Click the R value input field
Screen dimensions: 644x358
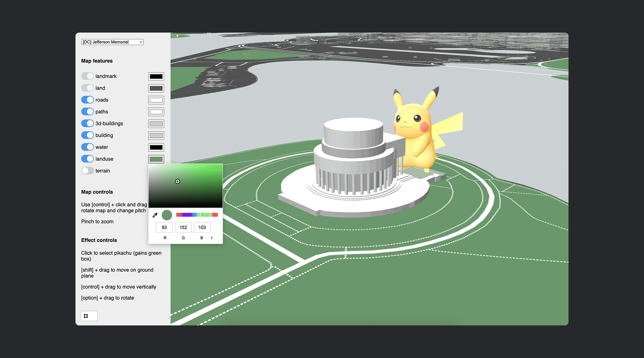(164, 227)
